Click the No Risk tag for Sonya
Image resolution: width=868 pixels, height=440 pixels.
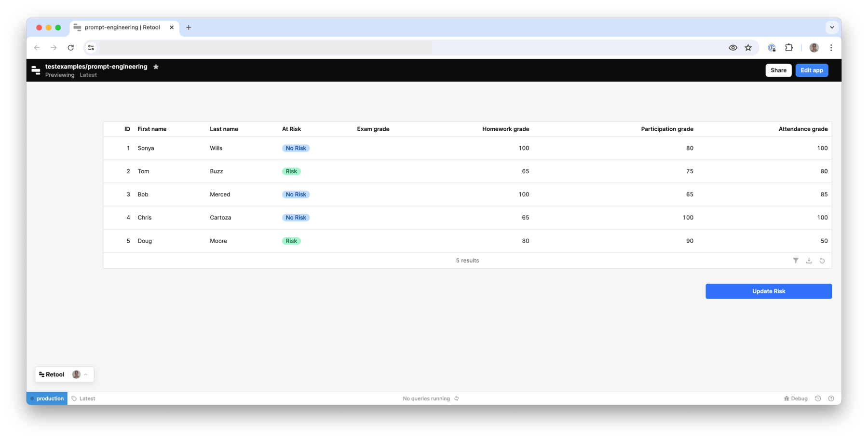[x=296, y=148]
